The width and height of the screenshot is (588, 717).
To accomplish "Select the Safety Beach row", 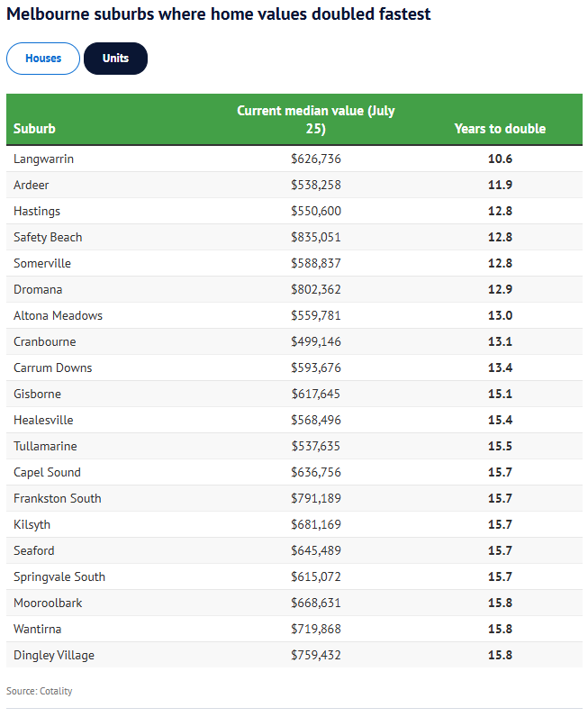I will tap(48, 237).
